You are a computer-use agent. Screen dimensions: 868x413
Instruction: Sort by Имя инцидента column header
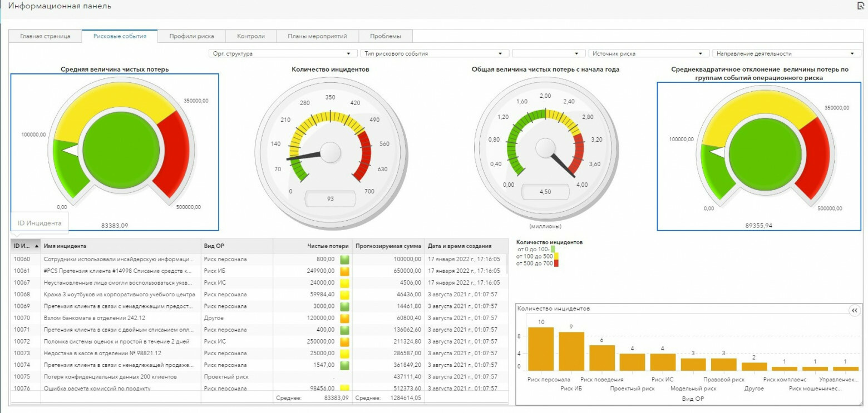point(121,246)
